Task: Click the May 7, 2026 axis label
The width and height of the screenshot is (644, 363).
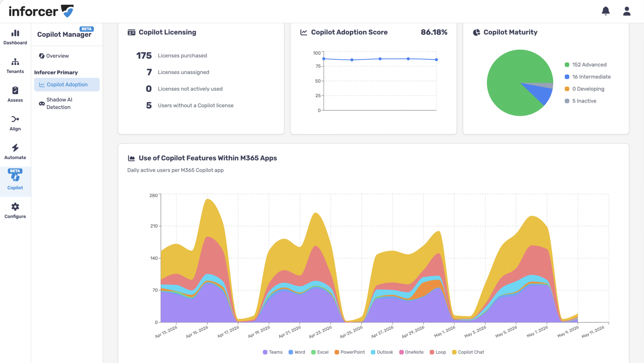Action: 537,332
